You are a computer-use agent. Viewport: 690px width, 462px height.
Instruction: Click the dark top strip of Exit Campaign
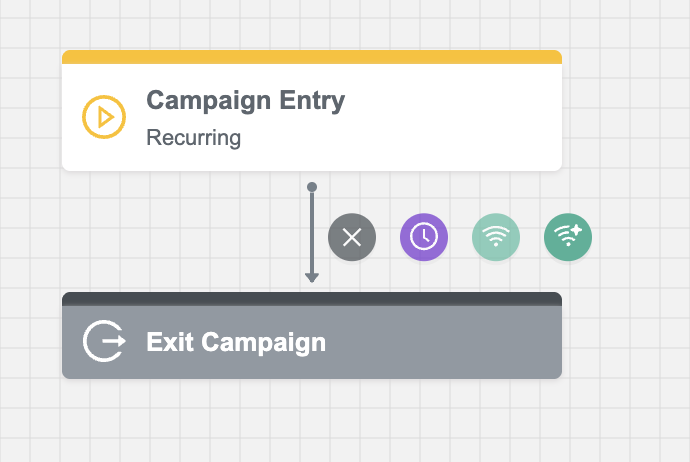point(312,298)
